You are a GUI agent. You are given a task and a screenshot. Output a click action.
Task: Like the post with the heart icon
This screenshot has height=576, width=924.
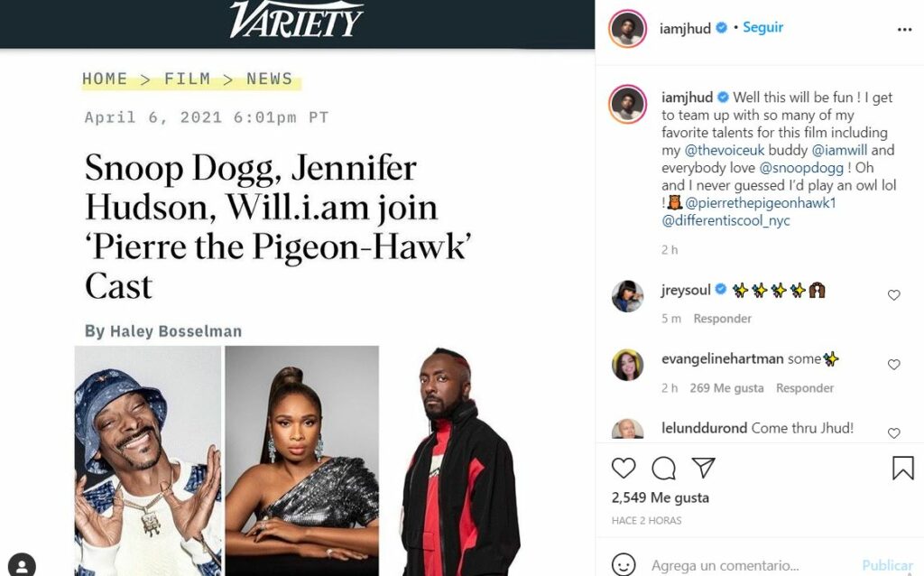(x=624, y=468)
